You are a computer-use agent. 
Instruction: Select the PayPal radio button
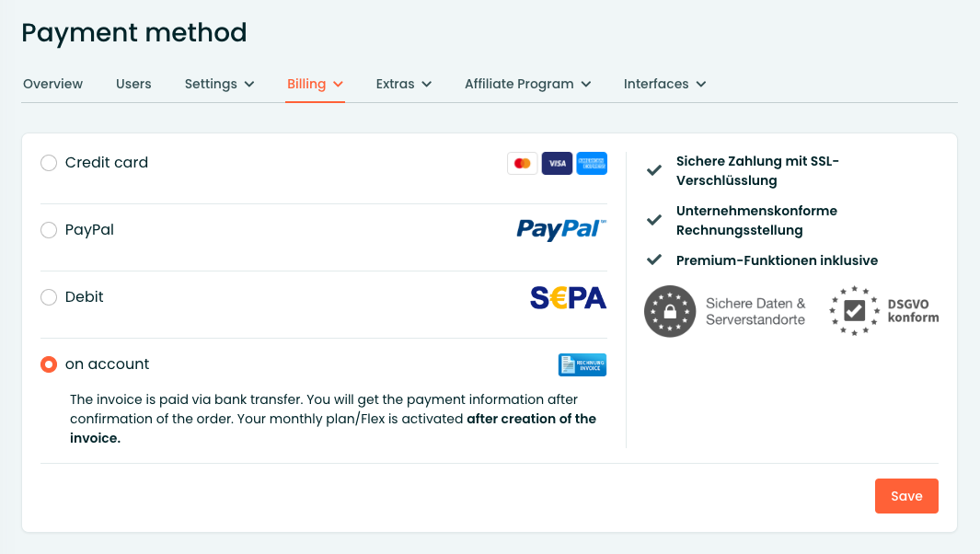[x=49, y=230]
